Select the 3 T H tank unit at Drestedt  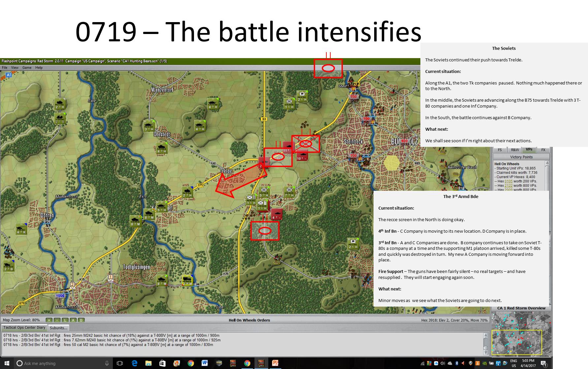[x=149, y=126]
